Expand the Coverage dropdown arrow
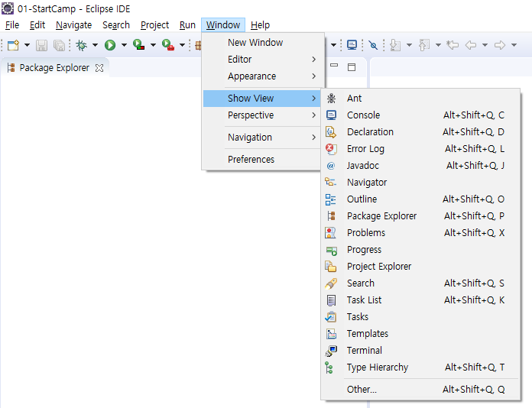This screenshot has height=408, width=532. pyautogui.click(x=154, y=45)
